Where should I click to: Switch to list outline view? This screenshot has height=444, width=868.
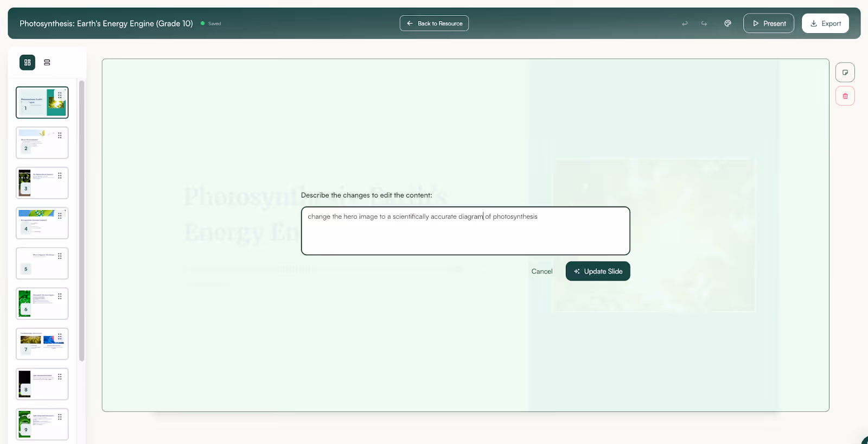coord(47,62)
